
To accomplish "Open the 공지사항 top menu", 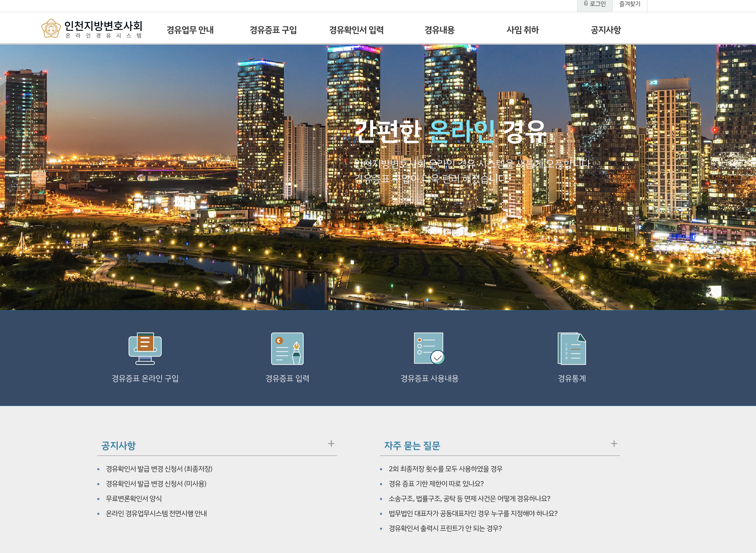I will (606, 30).
